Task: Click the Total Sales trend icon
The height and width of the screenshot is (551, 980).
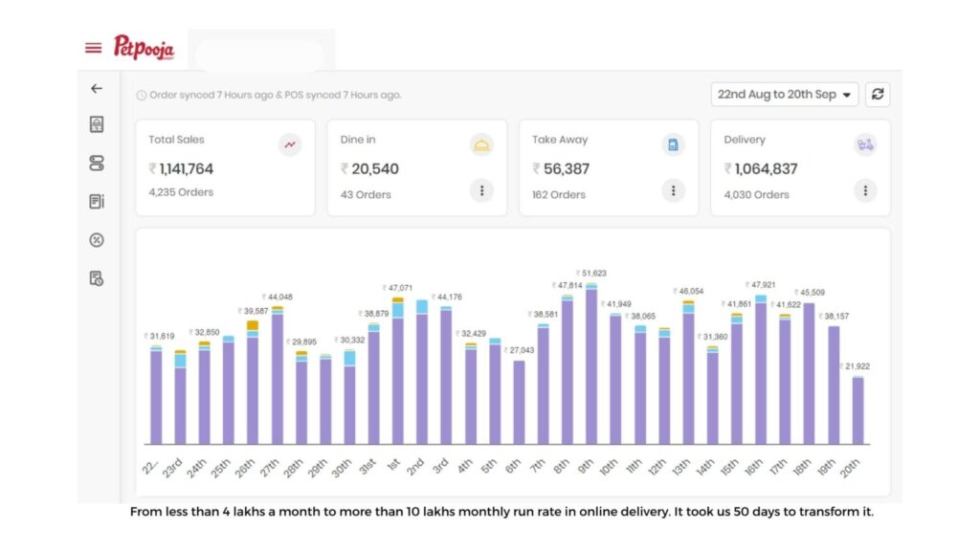Action: [x=290, y=144]
